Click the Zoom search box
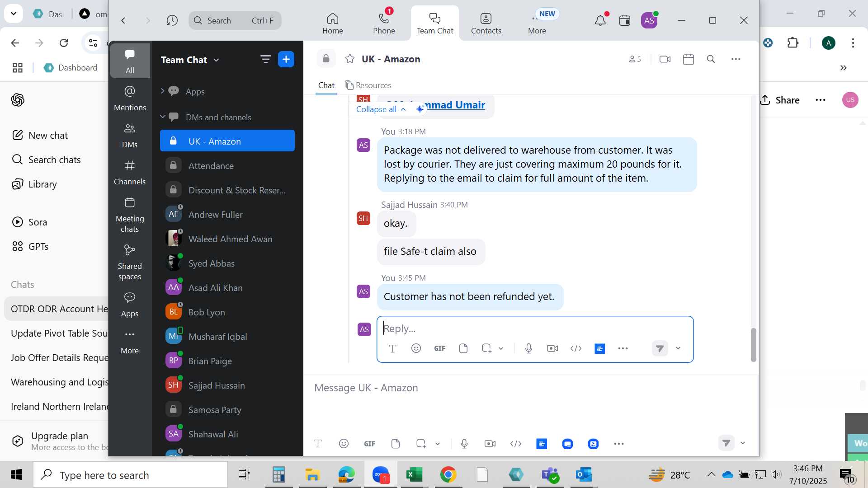This screenshot has height=488, width=868. click(x=235, y=20)
